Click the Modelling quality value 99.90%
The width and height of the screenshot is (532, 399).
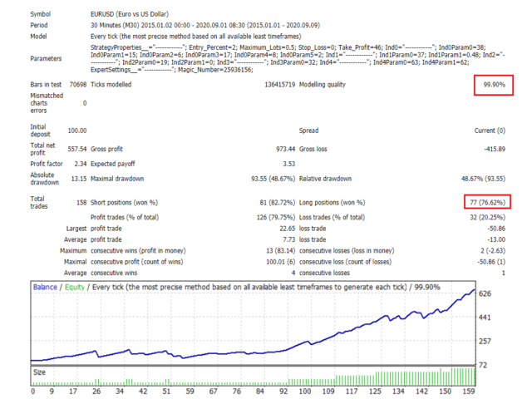tap(494, 85)
